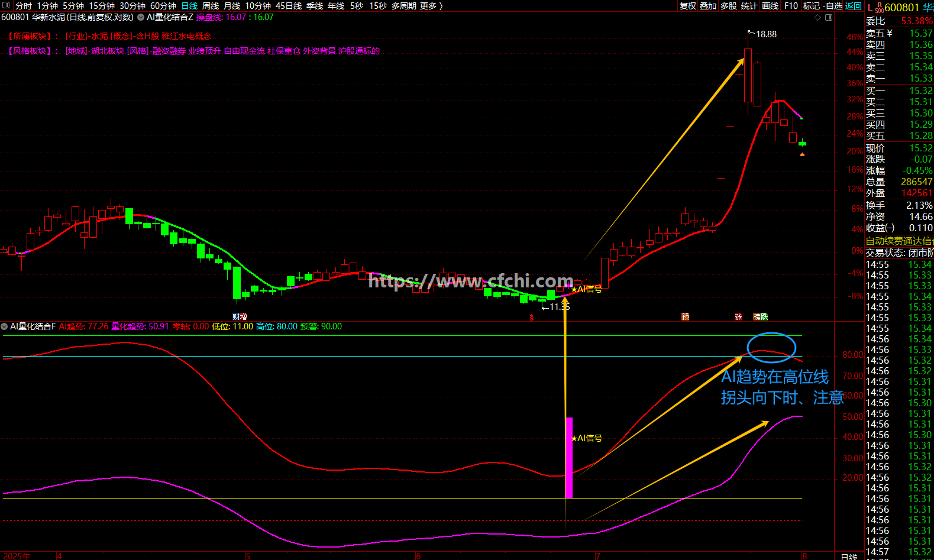Click -自选 remove from watchlist

(833, 6)
